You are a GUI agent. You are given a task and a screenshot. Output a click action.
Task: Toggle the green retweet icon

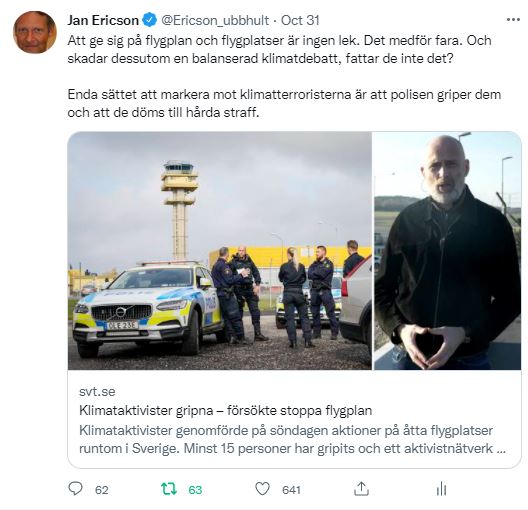coord(169,489)
